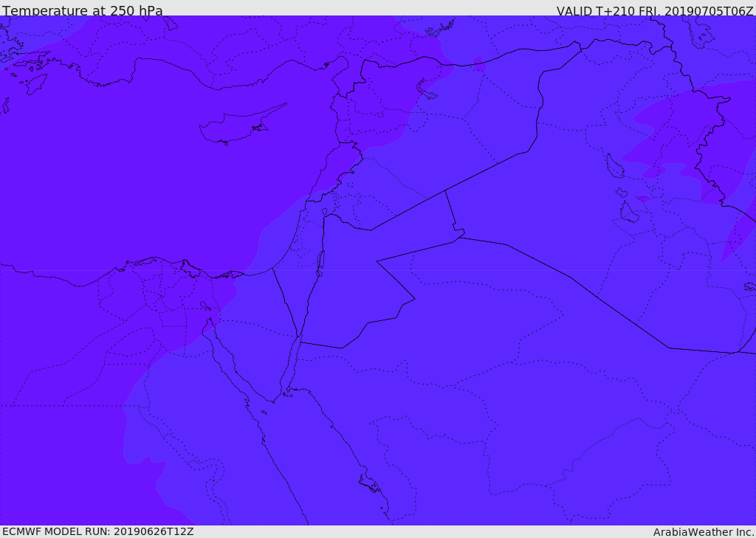Click the Sea of Galilee lake

(x=325, y=213)
